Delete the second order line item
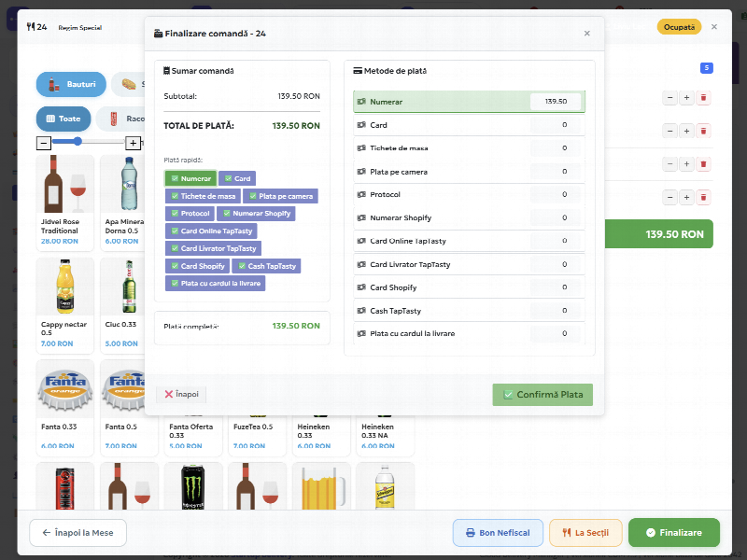This screenshot has width=747, height=560. (x=703, y=131)
